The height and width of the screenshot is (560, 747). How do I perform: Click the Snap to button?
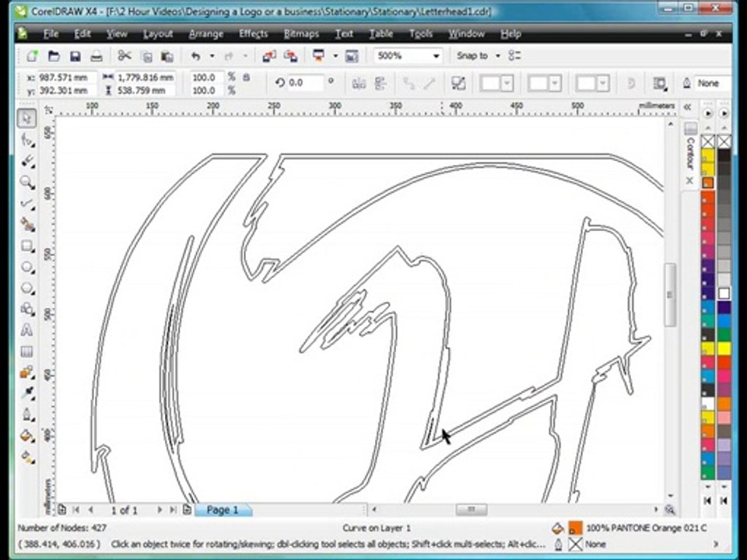[472, 56]
